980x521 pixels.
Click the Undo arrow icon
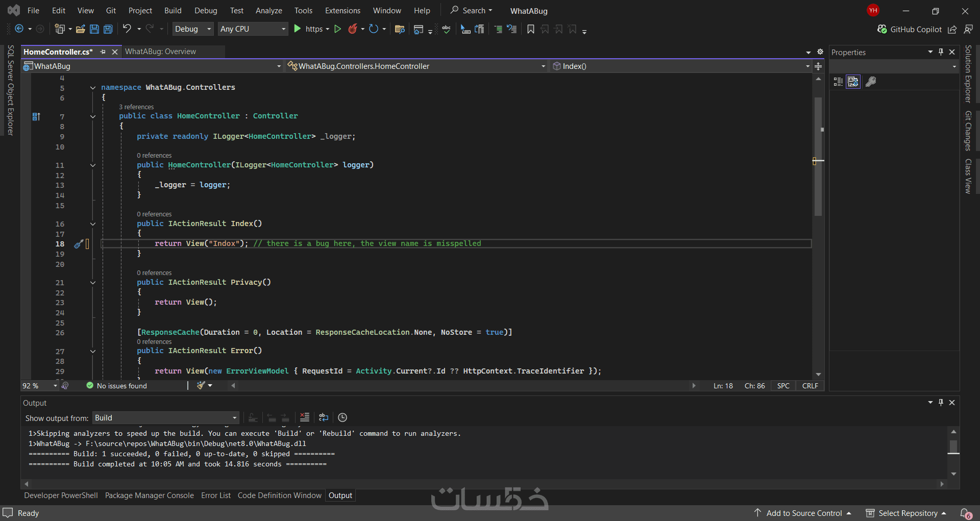tap(127, 29)
